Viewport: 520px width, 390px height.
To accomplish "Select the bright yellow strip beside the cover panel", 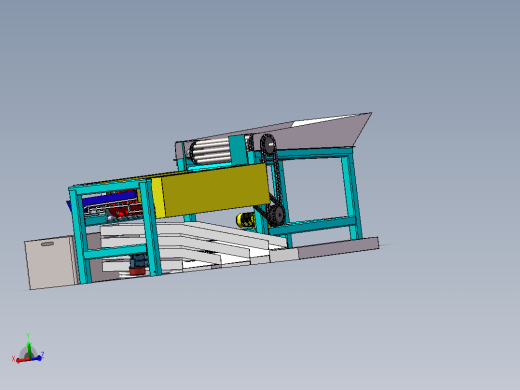I will tap(158, 198).
